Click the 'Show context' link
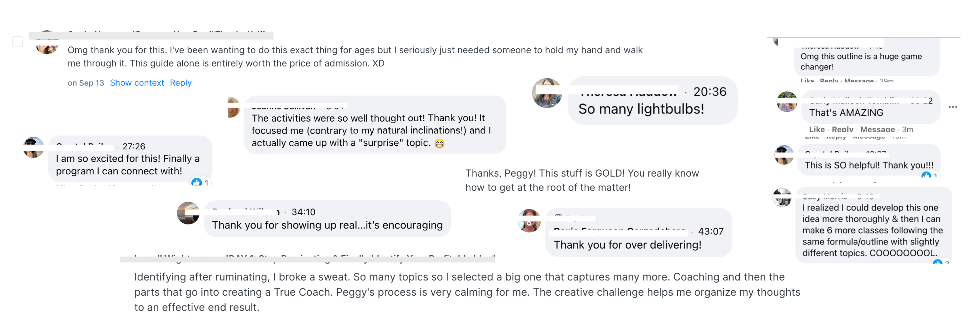The height and width of the screenshot is (327, 980). click(x=137, y=83)
